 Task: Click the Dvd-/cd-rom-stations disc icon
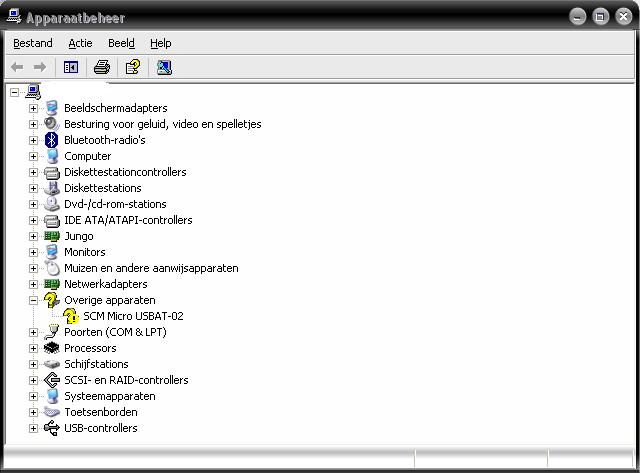point(52,204)
